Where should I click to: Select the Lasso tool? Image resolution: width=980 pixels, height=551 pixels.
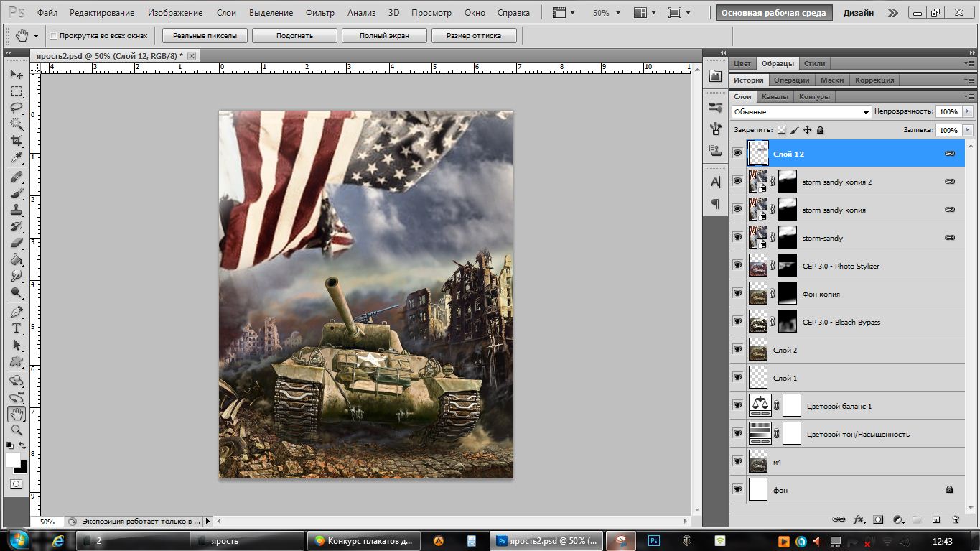click(x=17, y=108)
